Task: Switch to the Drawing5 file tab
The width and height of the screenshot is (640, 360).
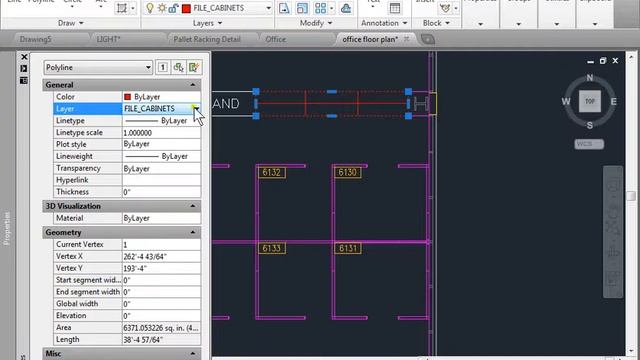Action: tap(36, 39)
